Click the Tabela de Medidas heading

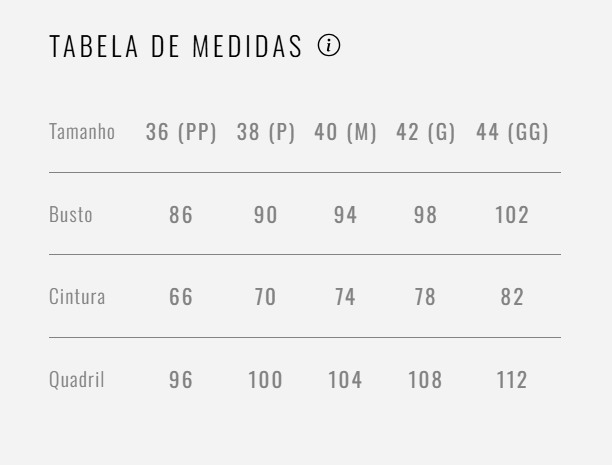(x=176, y=47)
